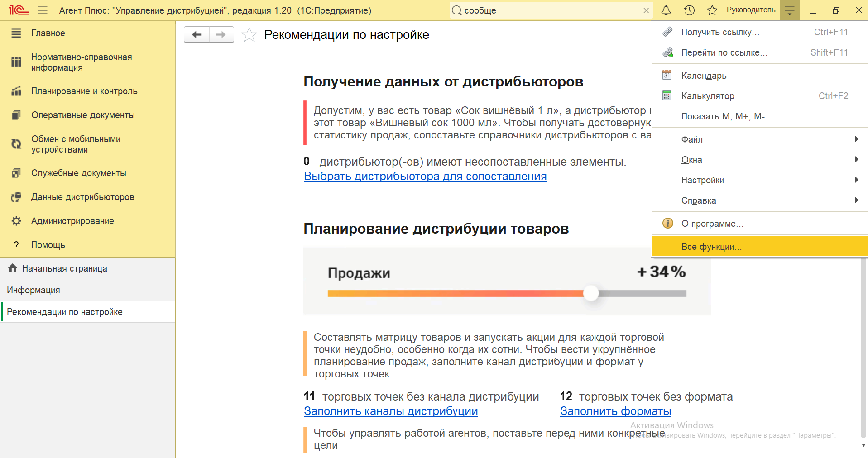Select Получить ссылку menu item

[x=759, y=32]
